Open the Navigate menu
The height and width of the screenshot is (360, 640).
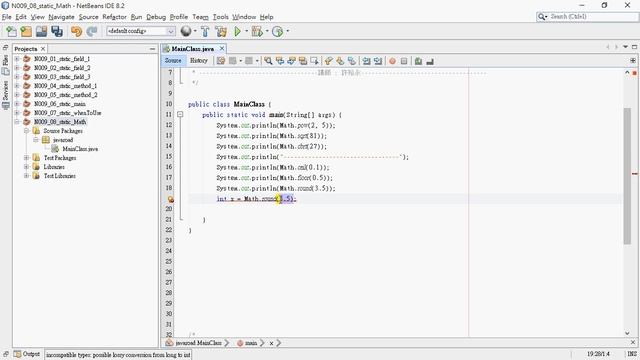pyautogui.click(x=61, y=17)
